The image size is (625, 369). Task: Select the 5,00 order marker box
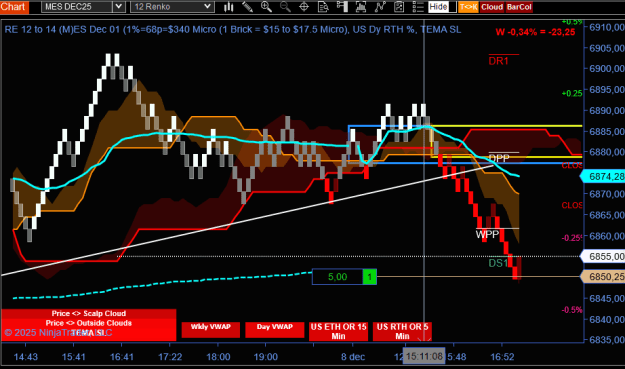click(x=337, y=277)
